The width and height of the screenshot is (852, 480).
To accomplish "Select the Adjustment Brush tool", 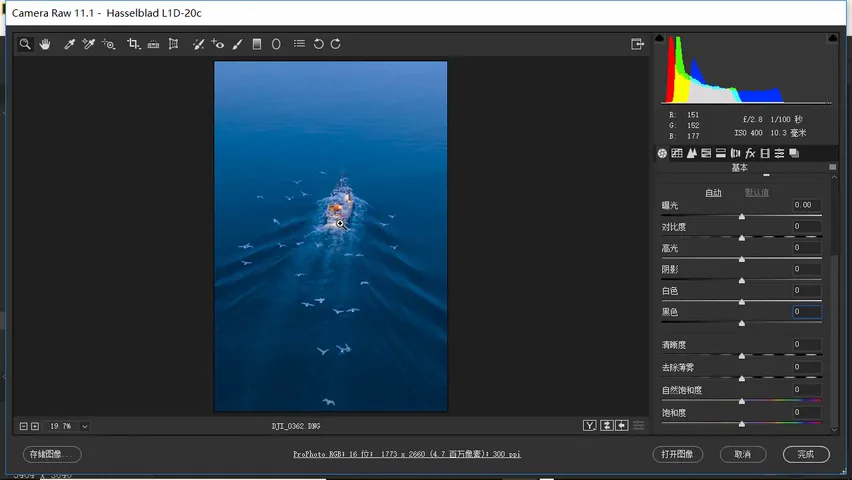I will tap(237, 44).
